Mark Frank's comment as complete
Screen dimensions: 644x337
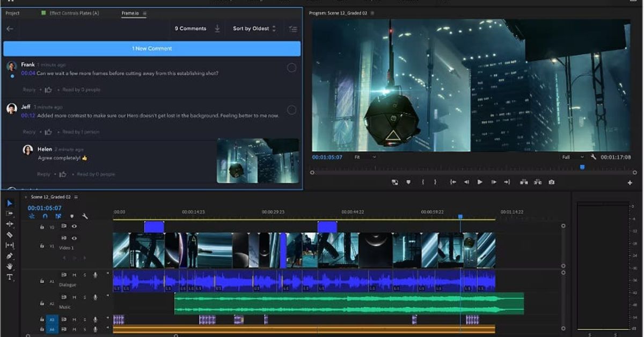291,68
